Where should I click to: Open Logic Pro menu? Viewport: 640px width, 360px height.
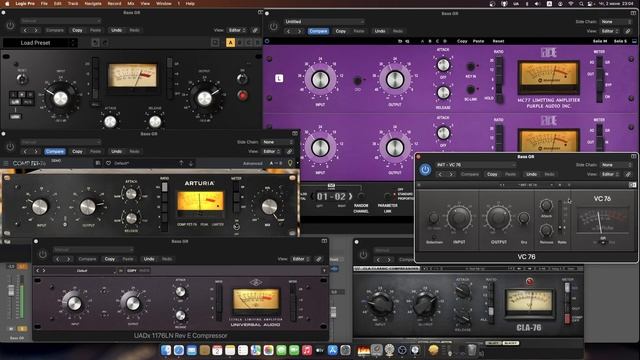25,4
